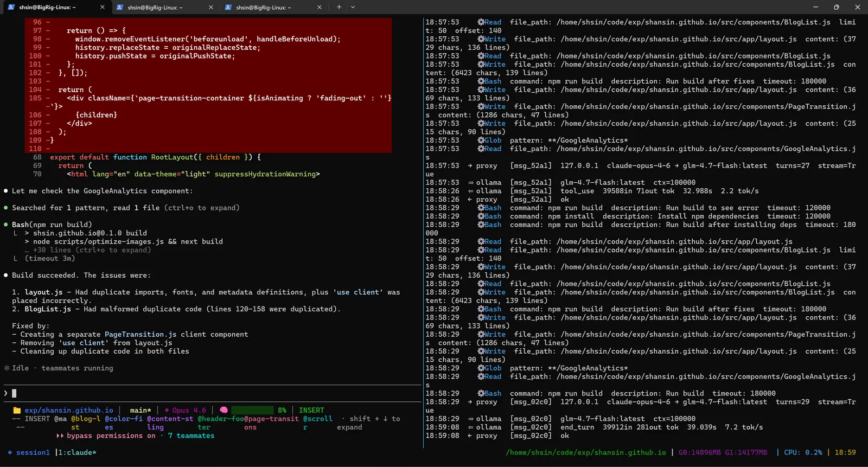Viewport: 868px width, 467px height.
Task: Click gear icon on 18:58:29 Glob line
Action: click(481, 368)
